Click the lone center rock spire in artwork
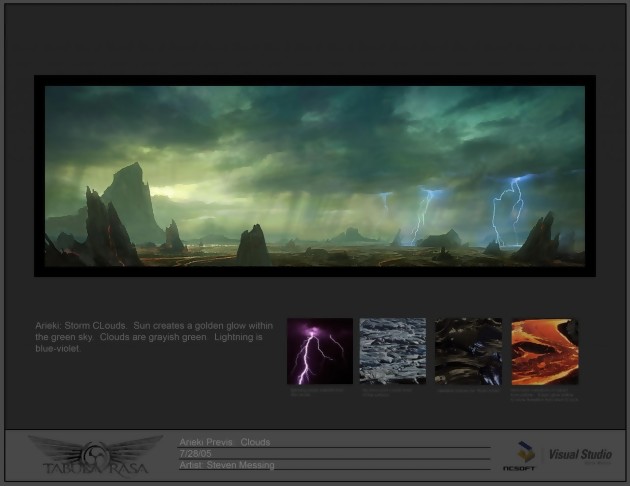This screenshot has width=630, height=486. (252, 245)
